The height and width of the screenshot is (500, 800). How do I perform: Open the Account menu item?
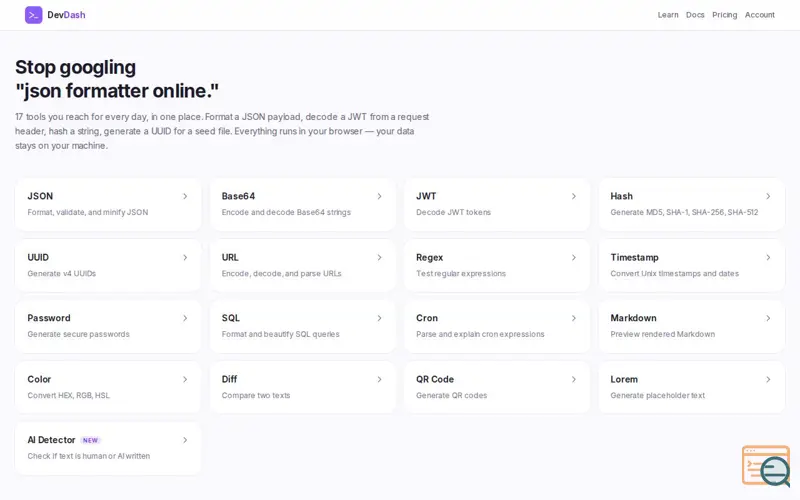(760, 15)
